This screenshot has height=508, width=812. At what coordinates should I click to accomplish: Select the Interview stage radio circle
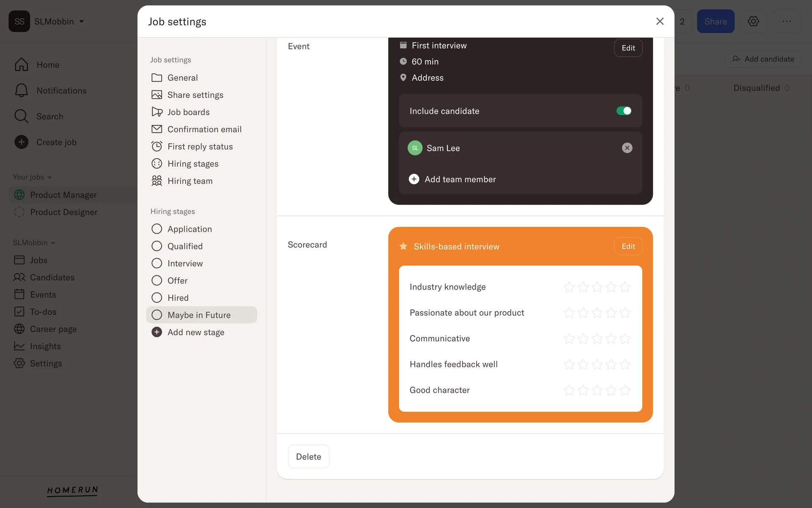(x=156, y=263)
